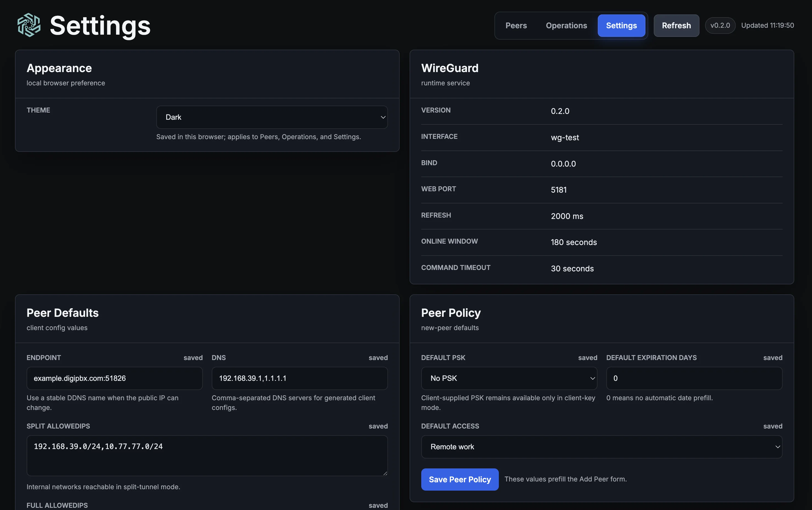Click the Peer Policy heading
Image resolution: width=812 pixels, height=510 pixels.
451,313
